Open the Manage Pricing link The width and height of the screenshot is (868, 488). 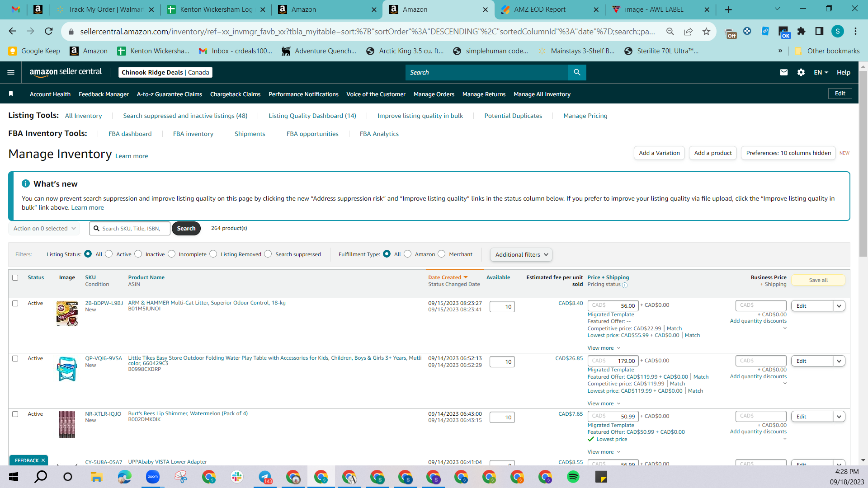(x=585, y=116)
